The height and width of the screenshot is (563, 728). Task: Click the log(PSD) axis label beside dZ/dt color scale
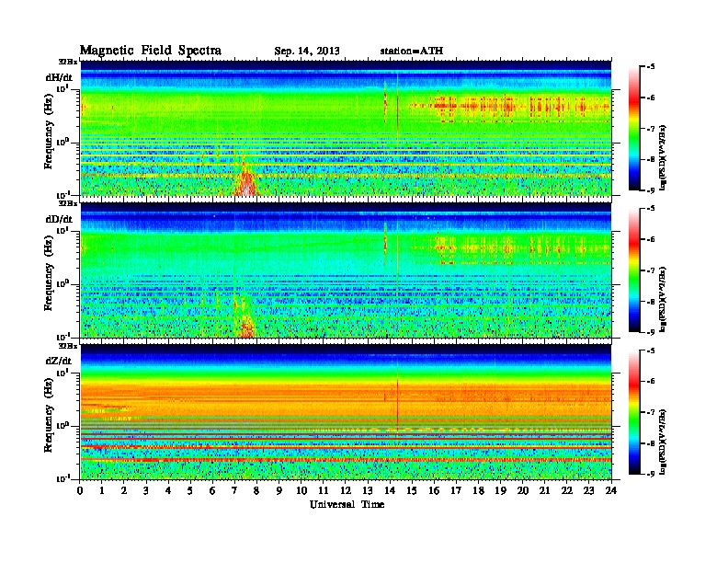click(664, 442)
